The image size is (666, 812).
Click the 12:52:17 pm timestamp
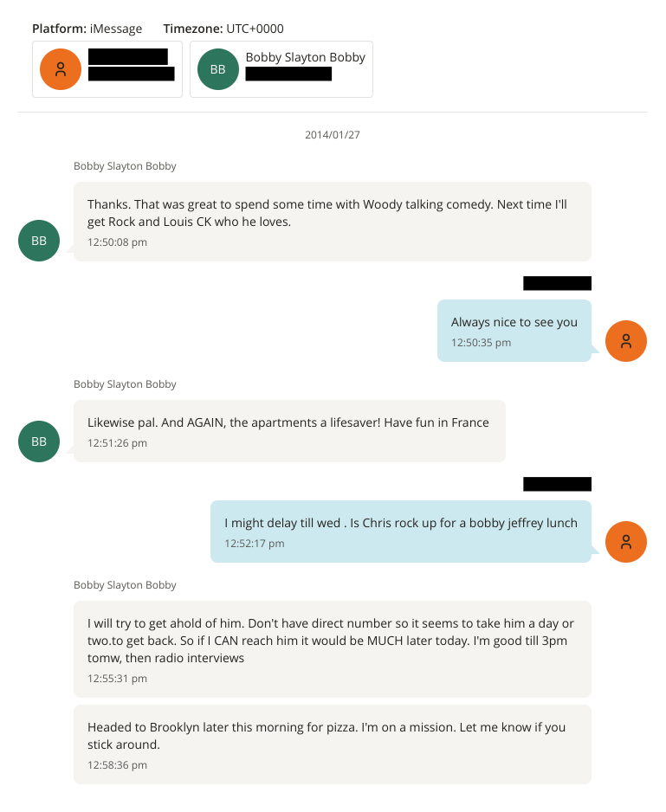[x=255, y=544]
